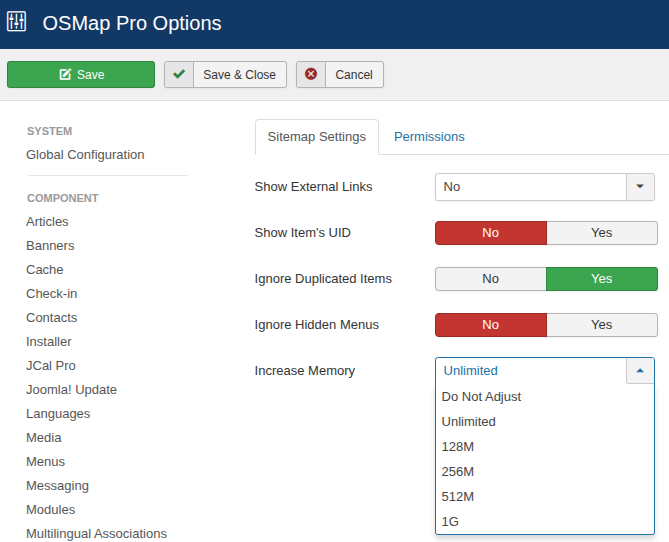669x542 pixels.
Task: Open the Installer component options
Action: point(49,342)
